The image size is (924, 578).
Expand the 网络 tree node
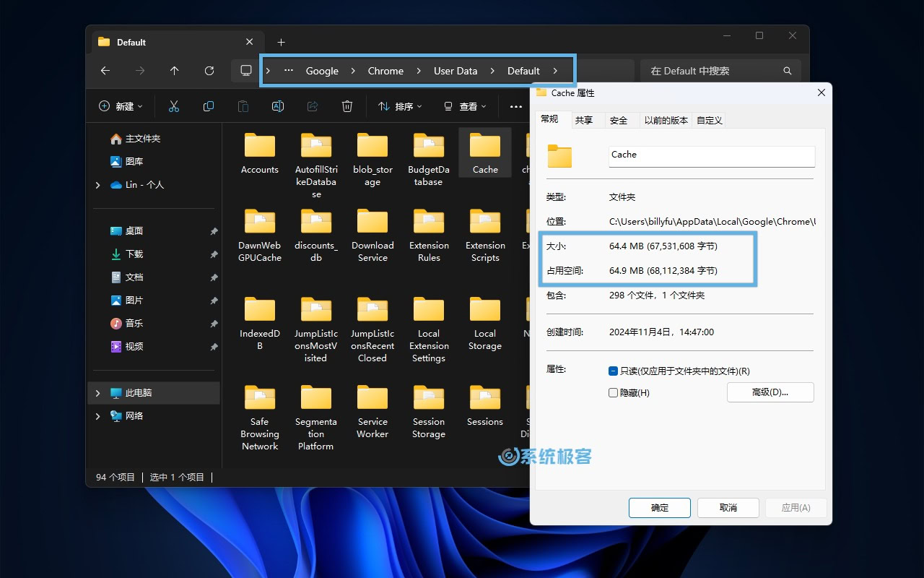pyautogui.click(x=98, y=416)
